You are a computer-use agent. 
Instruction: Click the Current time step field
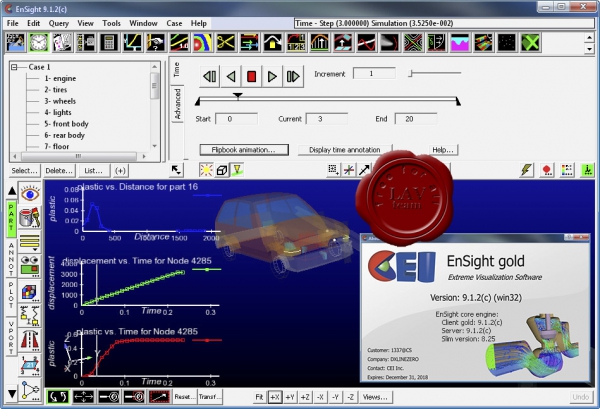tap(327, 119)
